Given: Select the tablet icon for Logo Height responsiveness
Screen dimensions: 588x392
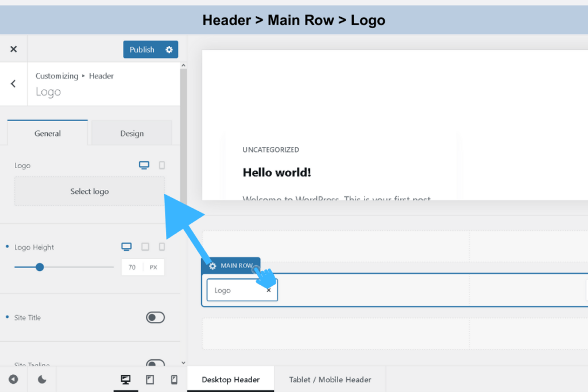Looking at the screenshot, I should coord(145,246).
